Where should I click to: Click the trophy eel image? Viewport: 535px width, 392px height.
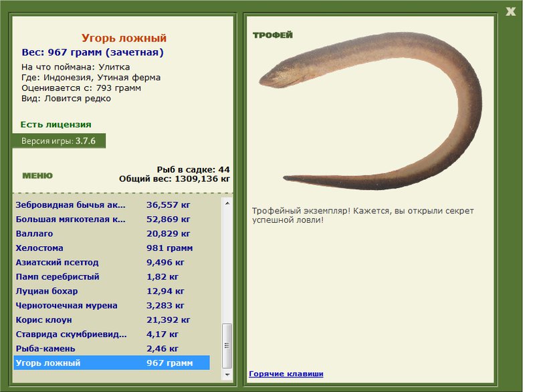pyautogui.click(x=370, y=111)
